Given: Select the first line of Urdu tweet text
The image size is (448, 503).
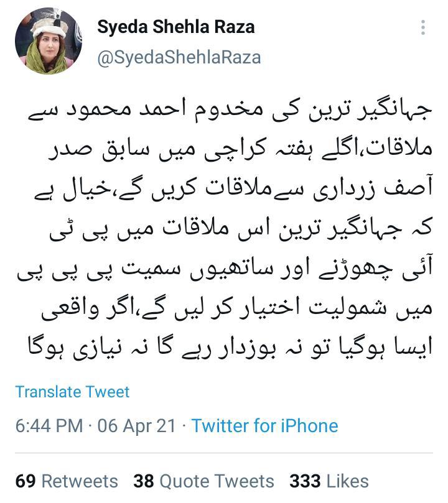Looking at the screenshot, I should (230, 111).
